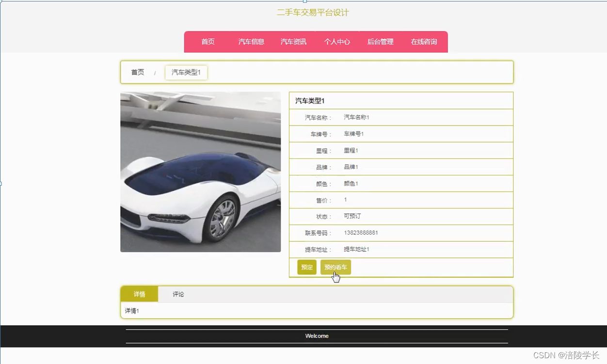Viewport: 607px width, 364px height.
Task: Click the Welcome footer text
Action: [317, 335]
